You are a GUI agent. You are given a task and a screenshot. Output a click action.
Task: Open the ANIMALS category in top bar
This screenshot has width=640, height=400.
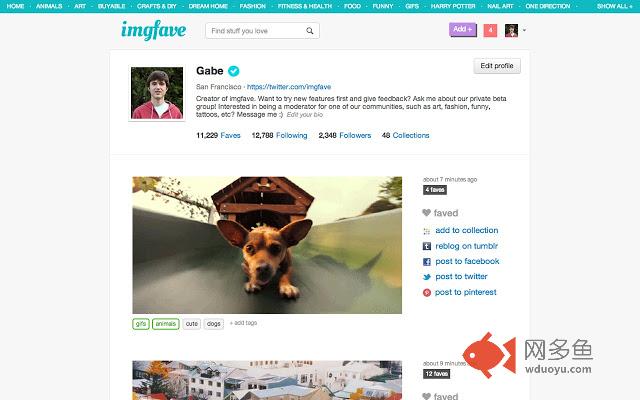[49, 6]
